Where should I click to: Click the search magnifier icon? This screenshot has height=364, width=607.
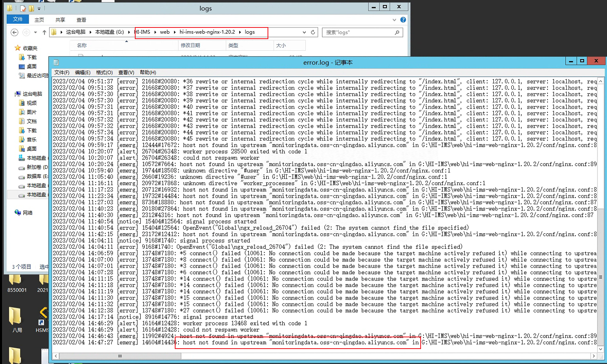(x=397, y=32)
